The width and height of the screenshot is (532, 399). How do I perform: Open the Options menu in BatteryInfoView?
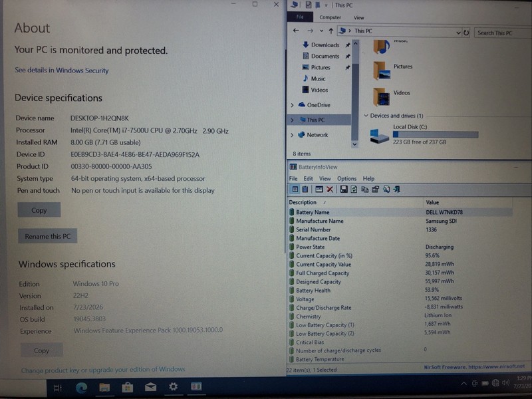pyautogui.click(x=346, y=178)
